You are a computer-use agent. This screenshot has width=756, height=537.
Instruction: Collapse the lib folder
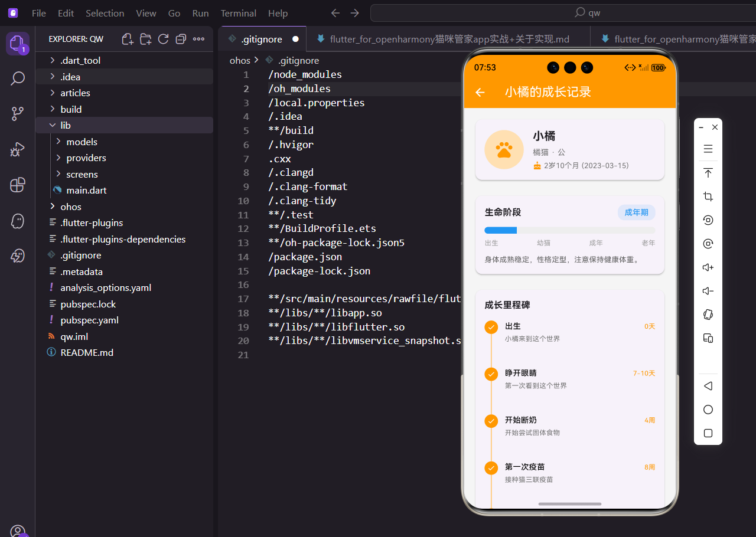click(124, 125)
